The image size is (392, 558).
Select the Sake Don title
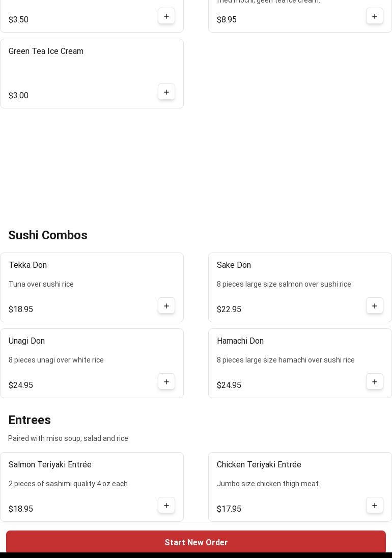[234, 265]
